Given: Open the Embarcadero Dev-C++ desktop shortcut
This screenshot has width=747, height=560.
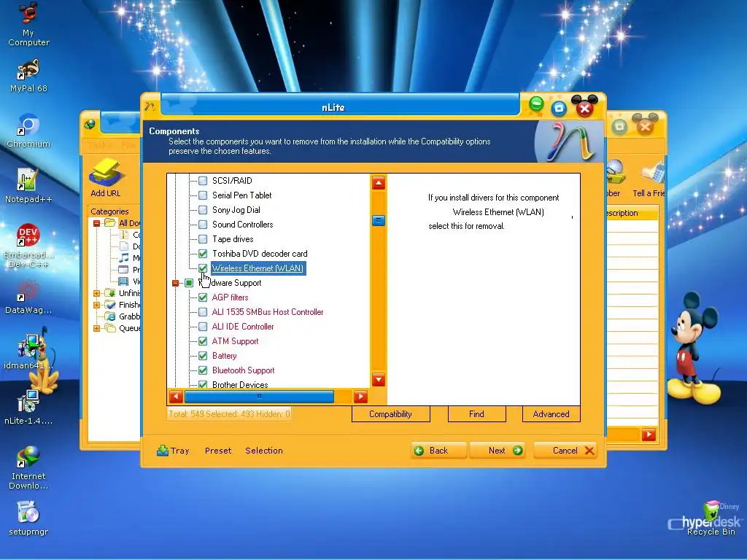Looking at the screenshot, I should tap(28, 245).
